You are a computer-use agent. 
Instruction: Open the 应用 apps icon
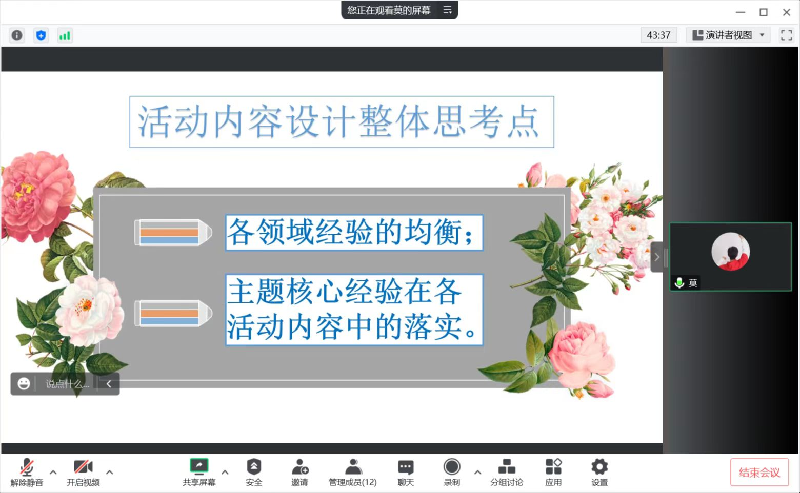click(x=553, y=471)
